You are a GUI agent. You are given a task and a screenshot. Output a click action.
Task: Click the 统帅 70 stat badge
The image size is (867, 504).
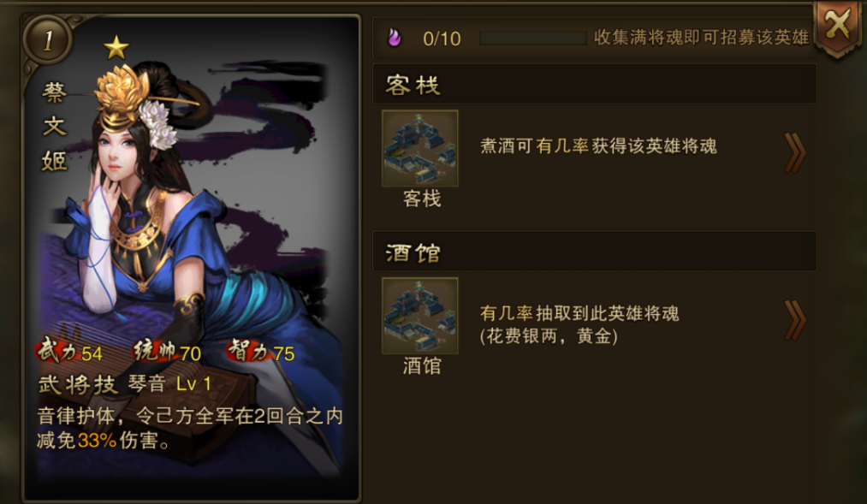[168, 352]
